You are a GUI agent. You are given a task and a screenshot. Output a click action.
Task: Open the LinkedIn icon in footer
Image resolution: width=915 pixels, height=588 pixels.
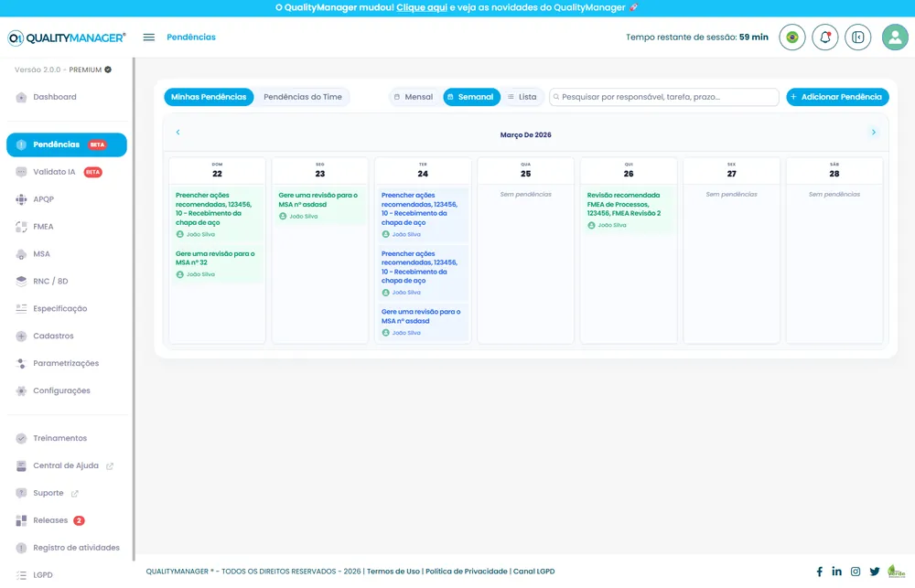click(837, 572)
